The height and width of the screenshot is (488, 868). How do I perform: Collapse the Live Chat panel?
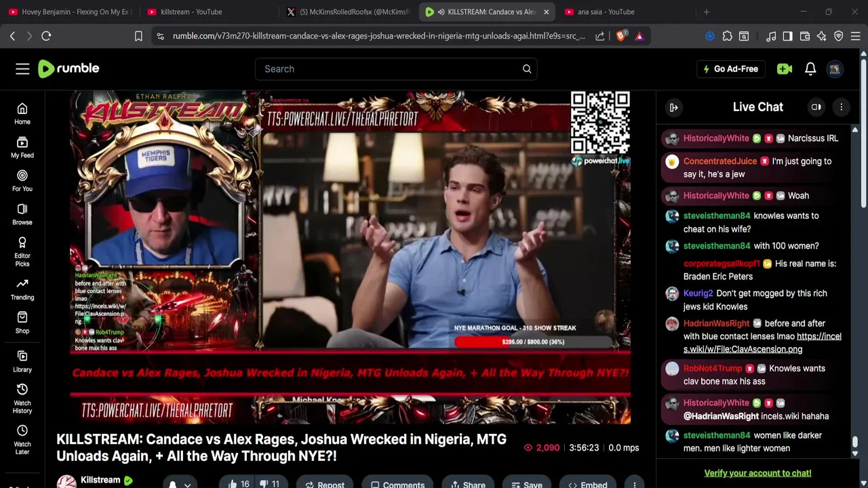(x=673, y=107)
